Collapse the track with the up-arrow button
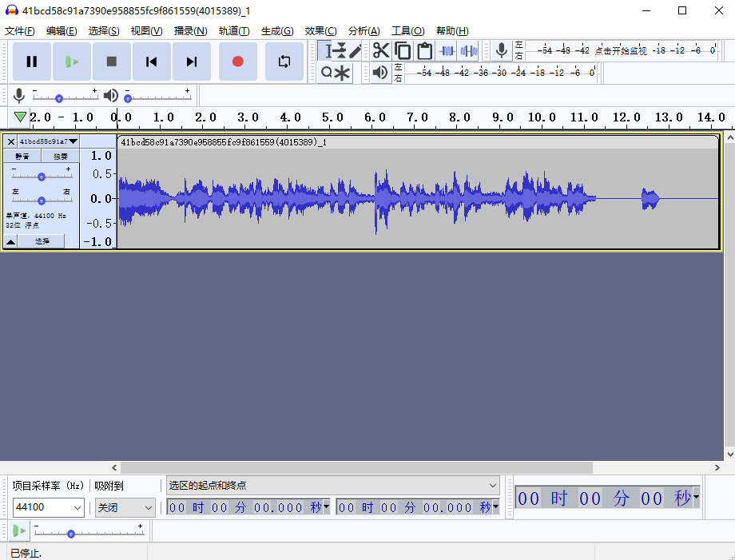The image size is (735, 560). (x=10, y=241)
